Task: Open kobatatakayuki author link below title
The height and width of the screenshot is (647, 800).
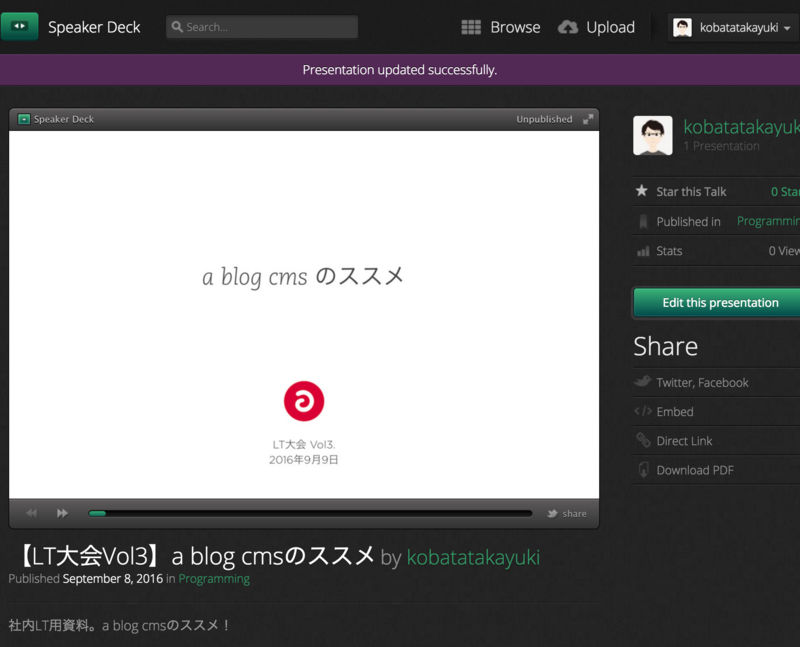Action: [473, 557]
